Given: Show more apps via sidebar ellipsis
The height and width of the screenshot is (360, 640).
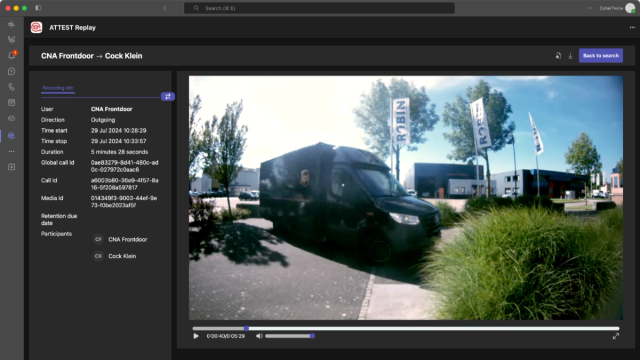Looking at the screenshot, I should coord(11,151).
